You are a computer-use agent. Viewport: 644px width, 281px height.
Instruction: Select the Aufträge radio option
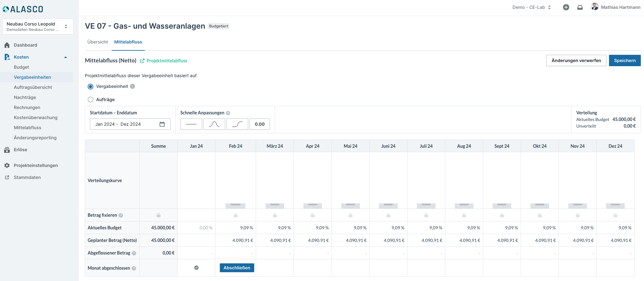pos(91,100)
